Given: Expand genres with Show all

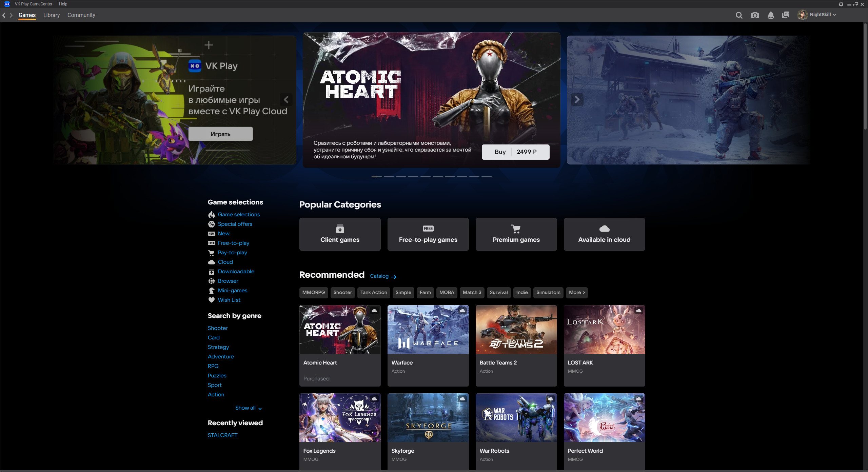Looking at the screenshot, I should (248, 408).
